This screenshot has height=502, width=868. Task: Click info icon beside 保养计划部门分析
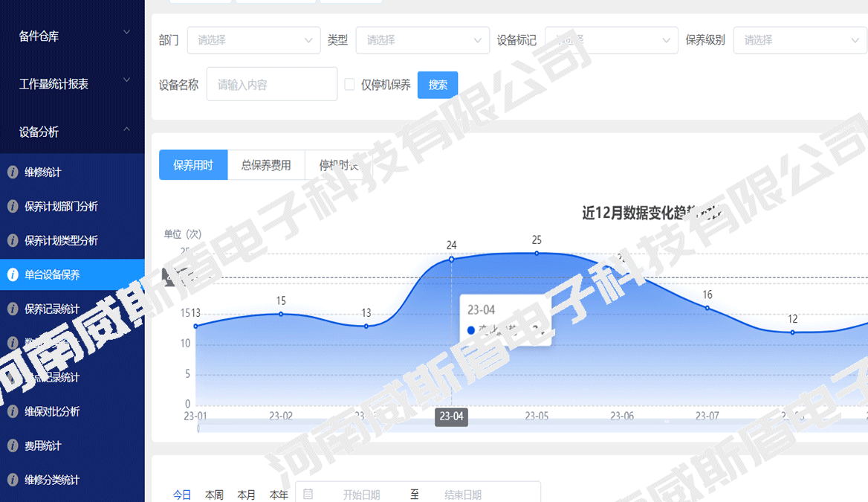point(12,207)
